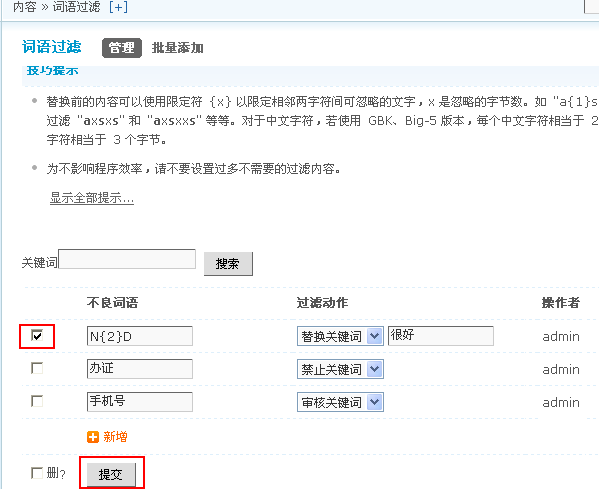Uncheck the checkbox for the N{2}D row
The height and width of the screenshot is (489, 599).
pyautogui.click(x=37, y=336)
